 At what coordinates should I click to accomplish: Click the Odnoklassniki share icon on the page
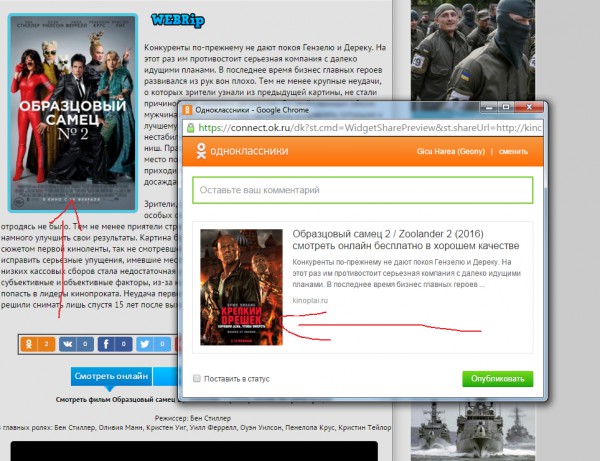(29, 344)
